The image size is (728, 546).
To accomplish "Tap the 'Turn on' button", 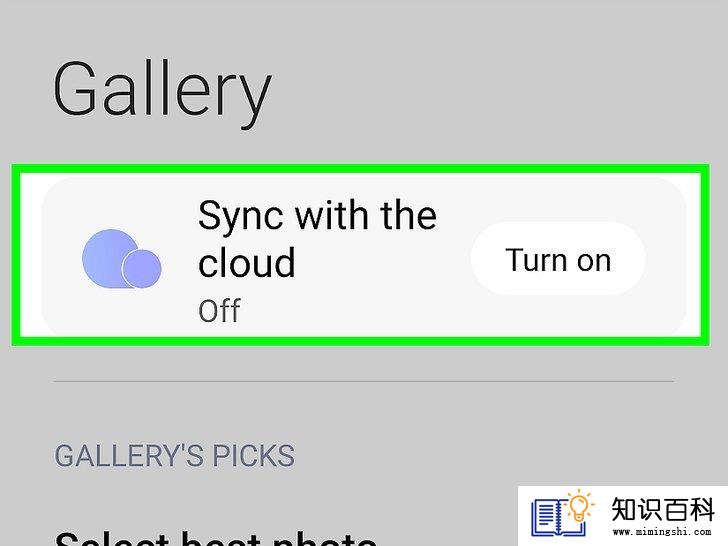I will click(x=558, y=259).
